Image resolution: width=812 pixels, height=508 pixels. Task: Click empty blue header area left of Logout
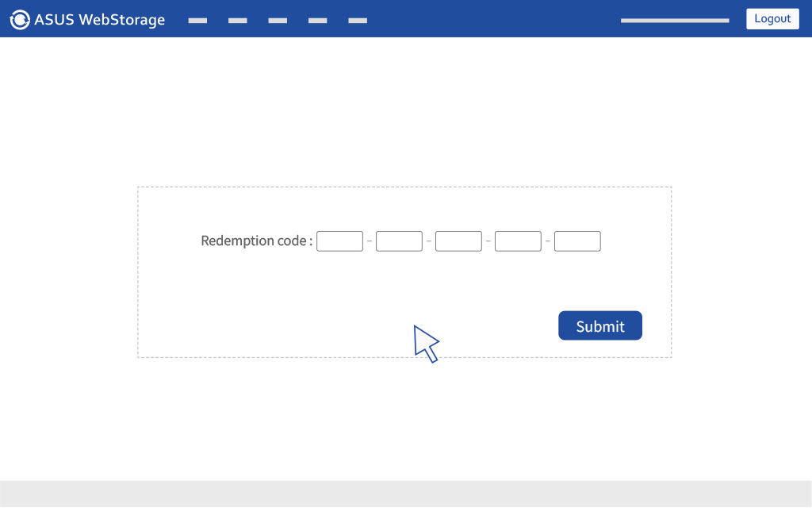(x=492, y=19)
